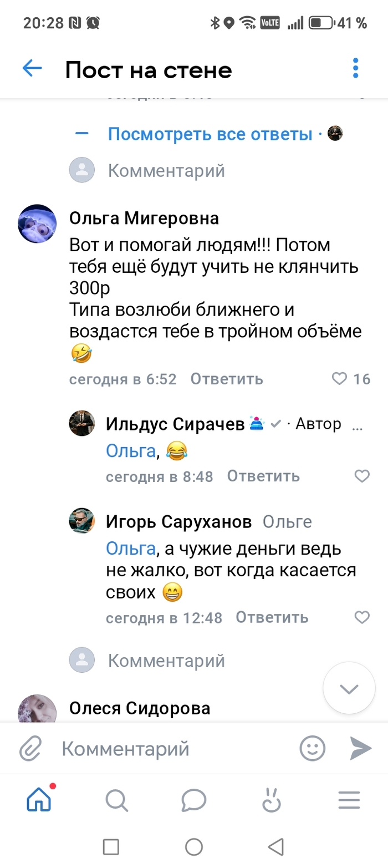Focus the bottom Комментарий input field
The width and height of the screenshot is (388, 868).
pos(166,749)
